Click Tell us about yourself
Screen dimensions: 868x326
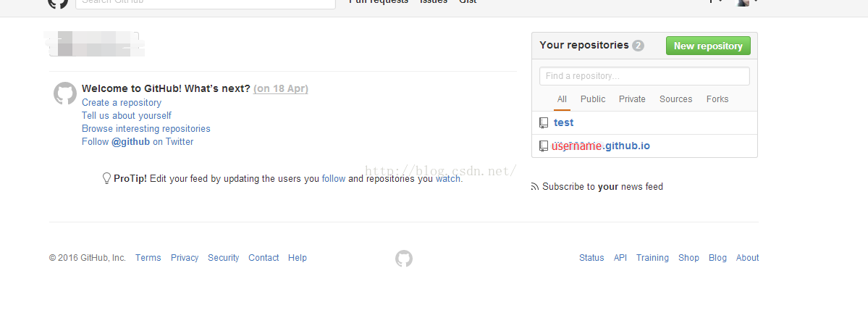pos(127,115)
